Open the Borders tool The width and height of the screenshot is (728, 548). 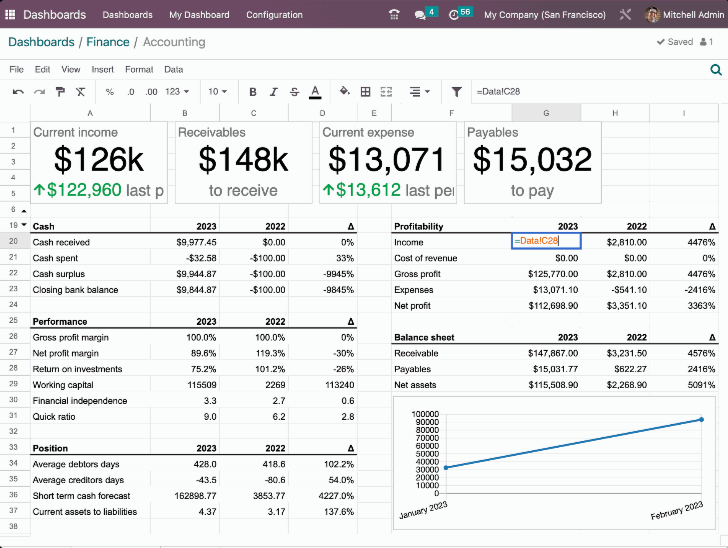point(365,92)
